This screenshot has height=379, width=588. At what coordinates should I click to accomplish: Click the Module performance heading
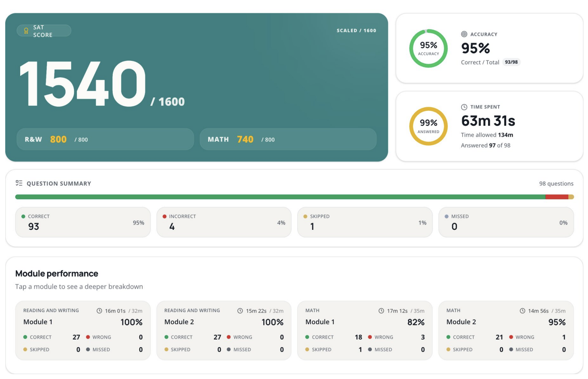[57, 274]
